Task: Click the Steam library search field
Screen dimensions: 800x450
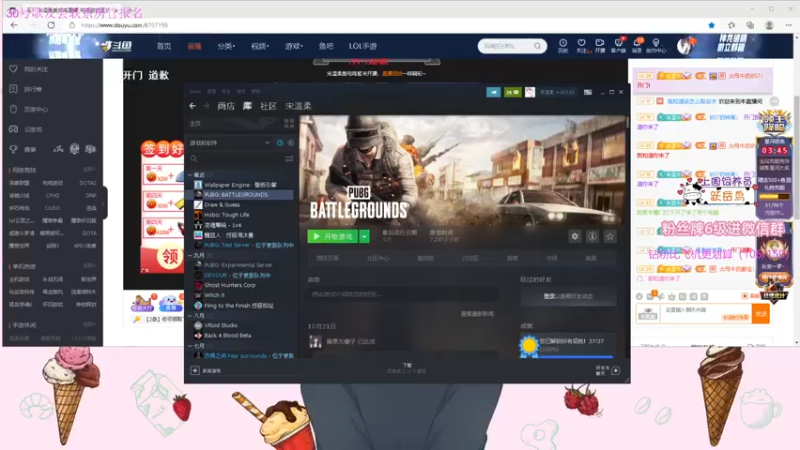Action: 236,159
